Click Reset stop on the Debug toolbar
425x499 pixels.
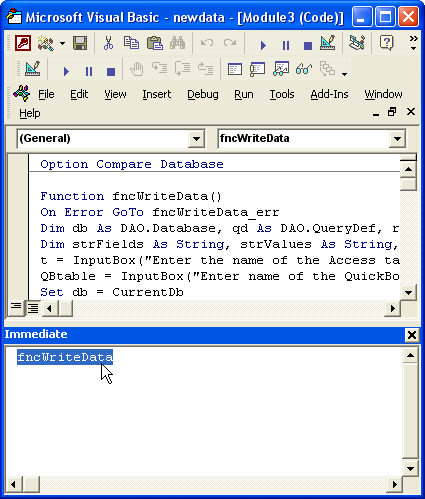point(111,71)
